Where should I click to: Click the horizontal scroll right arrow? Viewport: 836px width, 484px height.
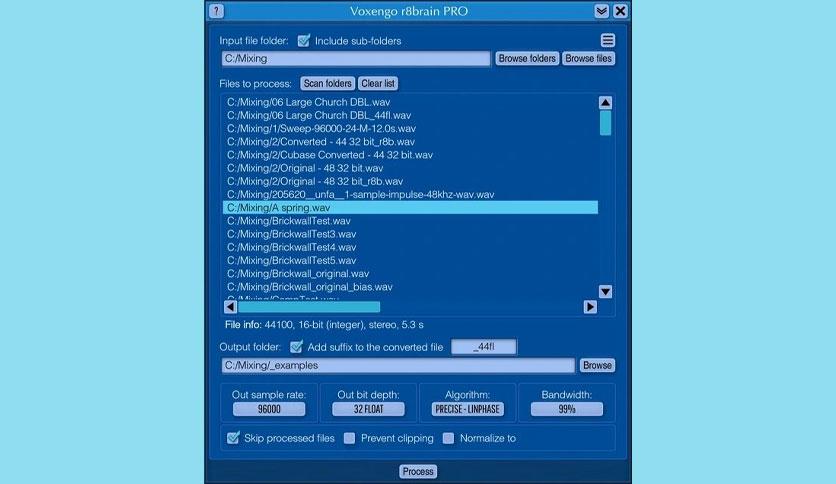point(590,306)
